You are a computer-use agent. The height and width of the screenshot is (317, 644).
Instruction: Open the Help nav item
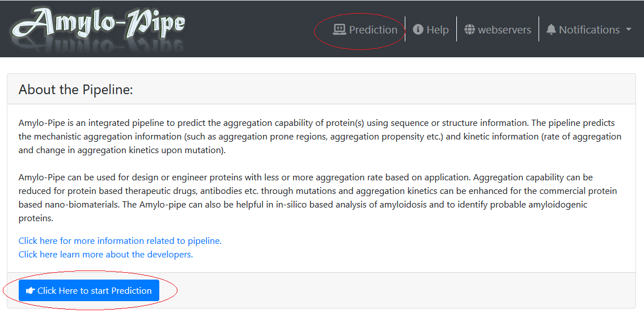coord(431,29)
